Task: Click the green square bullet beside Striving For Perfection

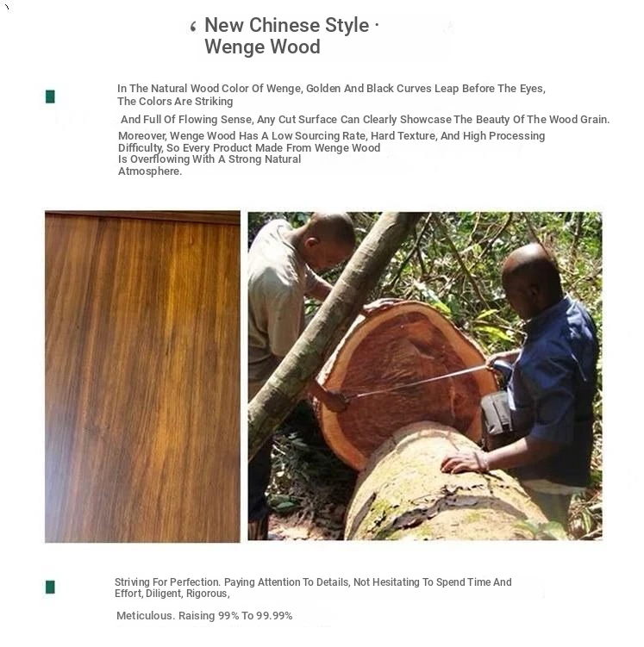Action: [x=50, y=587]
